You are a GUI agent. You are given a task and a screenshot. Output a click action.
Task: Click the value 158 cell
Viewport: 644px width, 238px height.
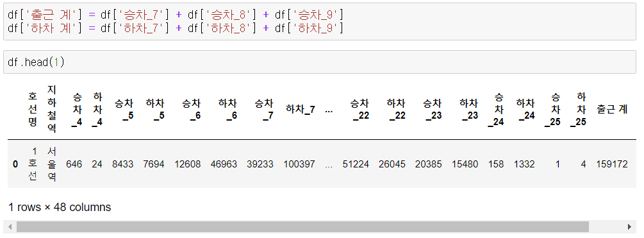pos(496,164)
